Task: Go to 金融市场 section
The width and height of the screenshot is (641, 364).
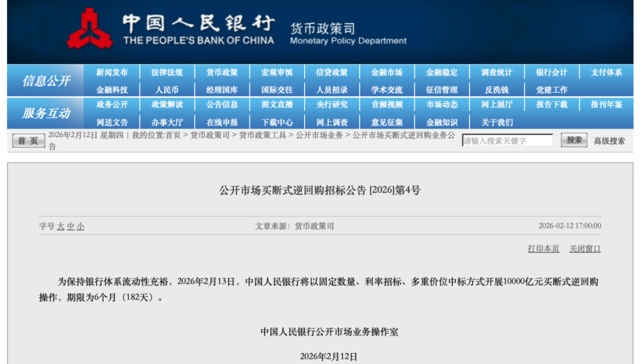Action: pyautogui.click(x=387, y=72)
